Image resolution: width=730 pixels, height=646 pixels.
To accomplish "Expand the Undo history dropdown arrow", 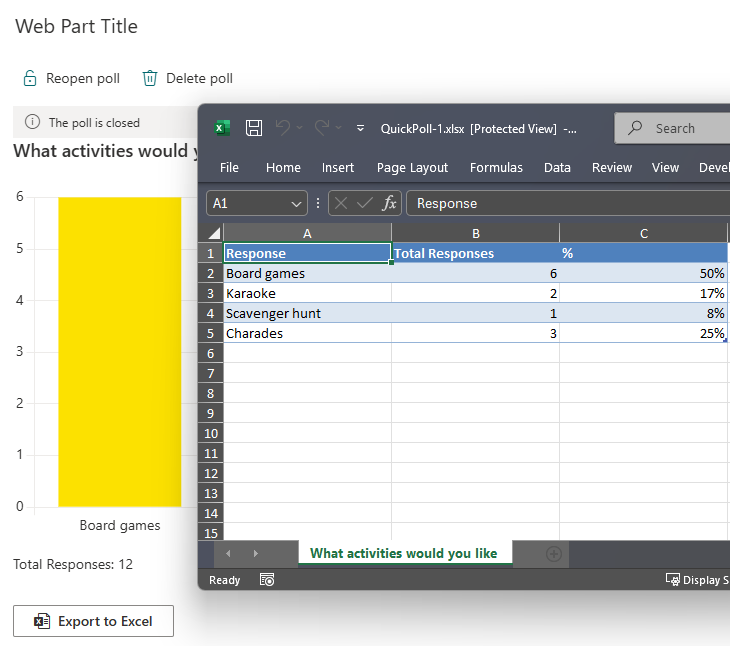I will coord(299,128).
